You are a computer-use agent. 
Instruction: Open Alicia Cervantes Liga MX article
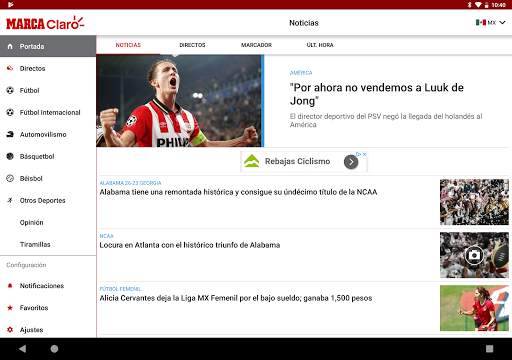(236, 298)
